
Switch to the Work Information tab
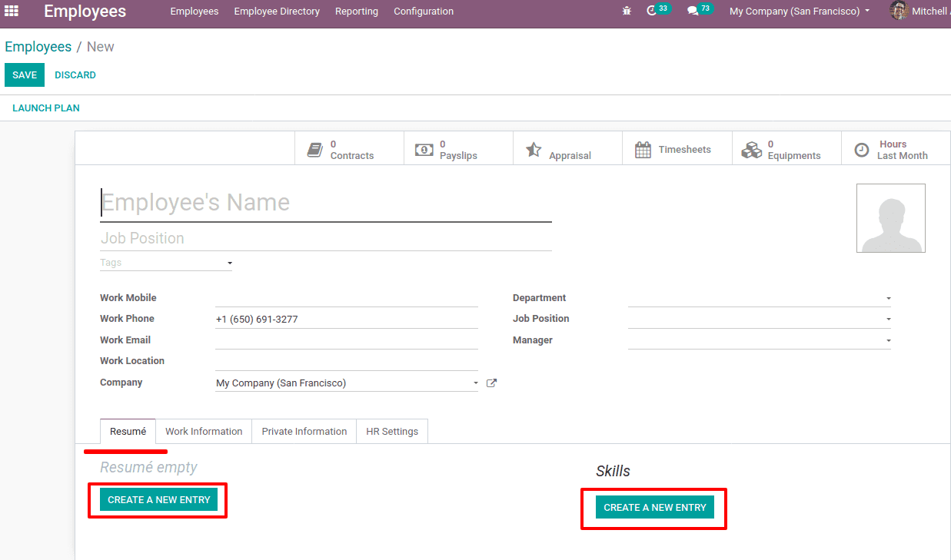point(204,431)
